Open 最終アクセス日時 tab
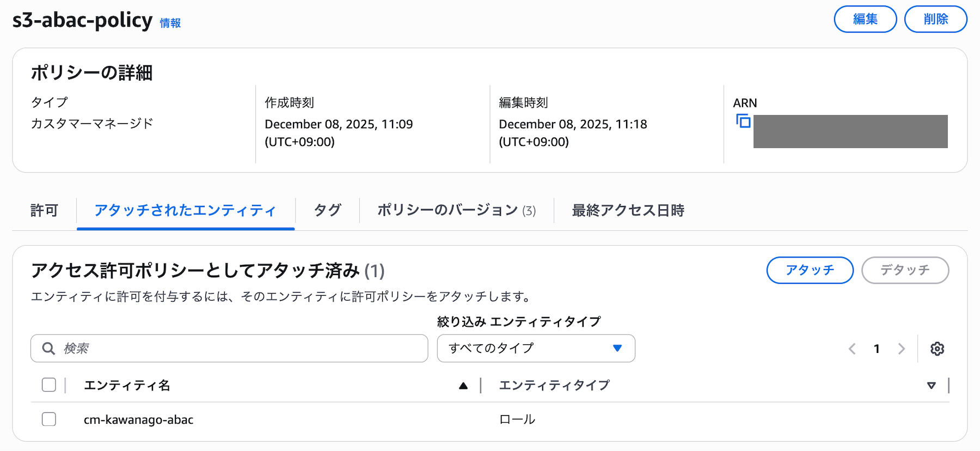980x451 pixels. click(628, 211)
